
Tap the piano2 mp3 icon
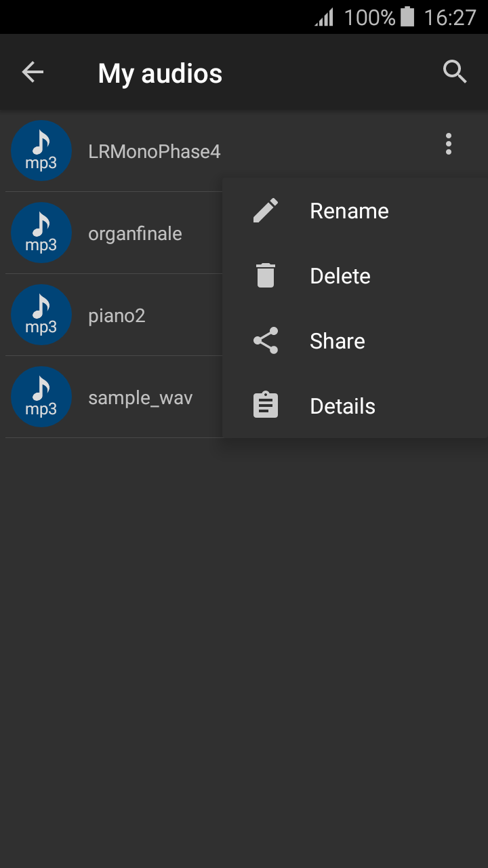[41, 315]
